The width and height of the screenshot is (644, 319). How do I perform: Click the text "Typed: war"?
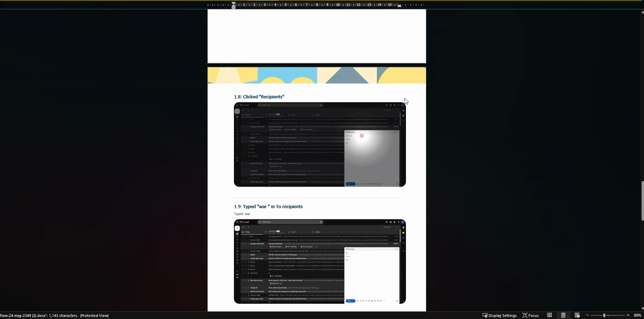(242, 214)
